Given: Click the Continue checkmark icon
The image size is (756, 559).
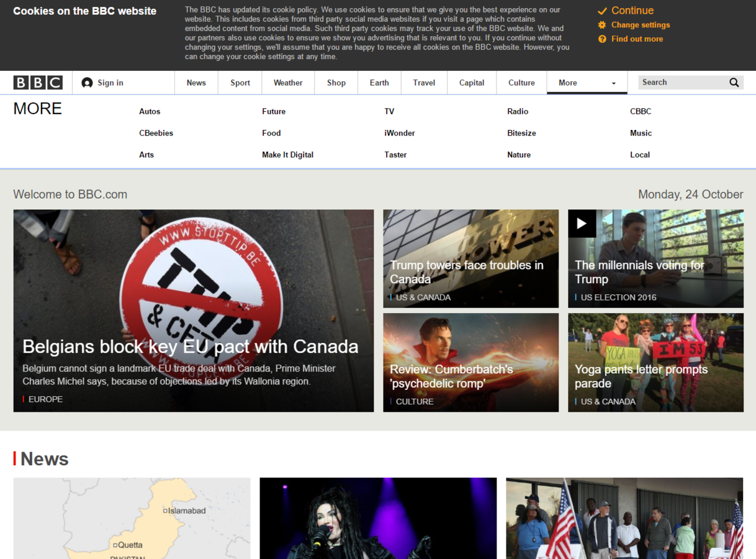Looking at the screenshot, I should (x=602, y=11).
